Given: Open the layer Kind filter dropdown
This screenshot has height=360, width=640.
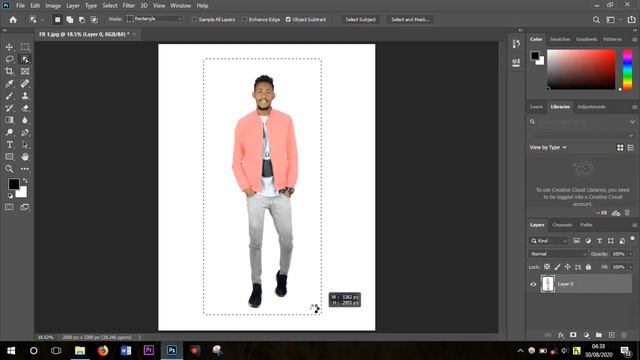Looking at the screenshot, I should 549,241.
